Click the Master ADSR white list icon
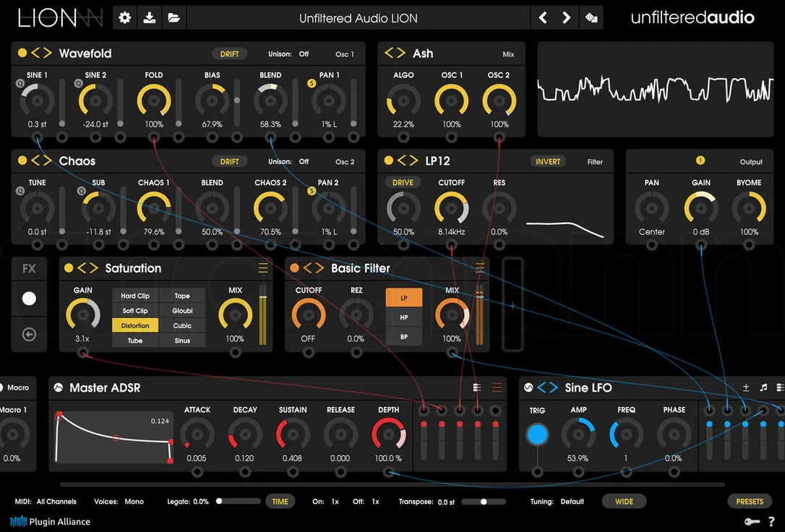 [x=476, y=387]
